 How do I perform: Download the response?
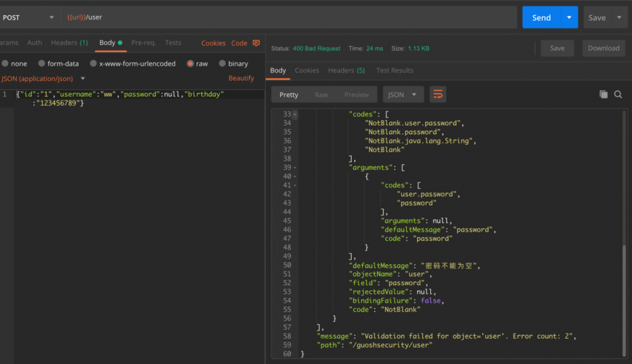(x=603, y=47)
